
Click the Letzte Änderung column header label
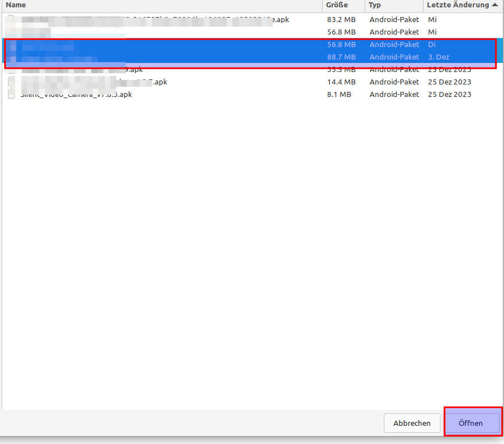click(458, 5)
